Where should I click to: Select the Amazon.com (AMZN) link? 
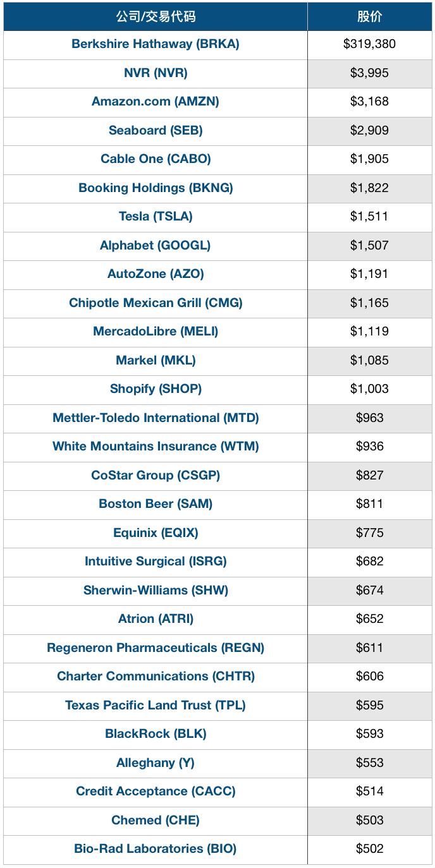156,102
